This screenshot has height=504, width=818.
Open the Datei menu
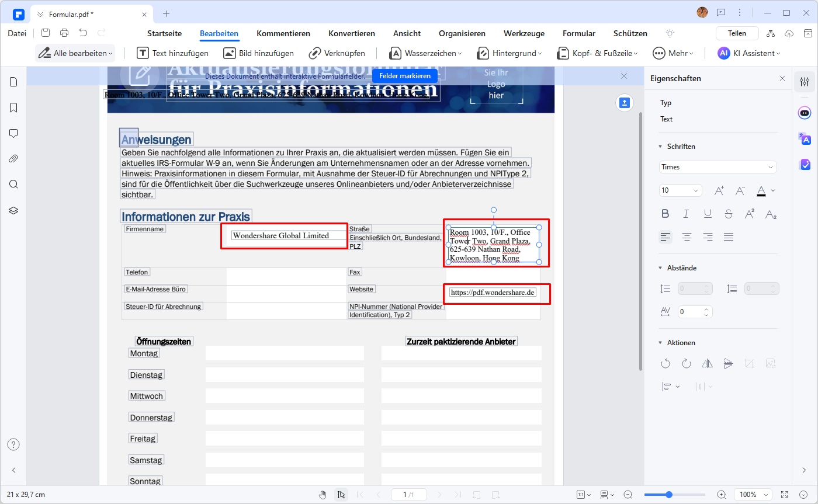[x=17, y=33]
